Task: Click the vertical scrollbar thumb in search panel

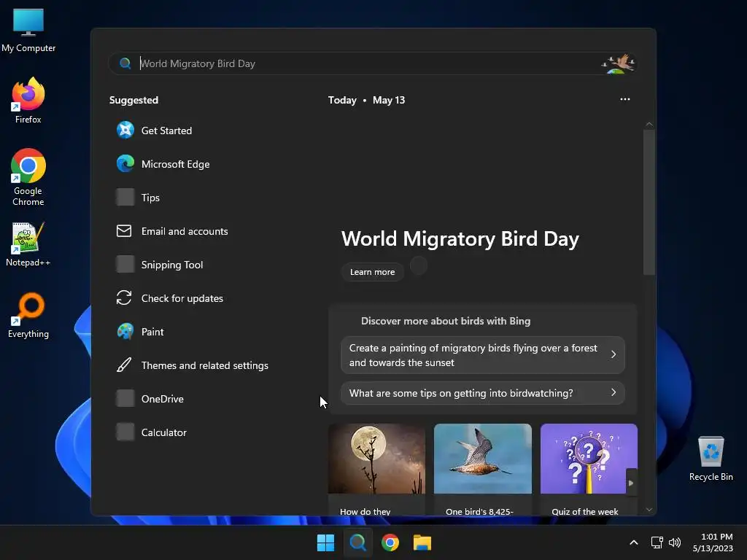Action: [649, 202]
